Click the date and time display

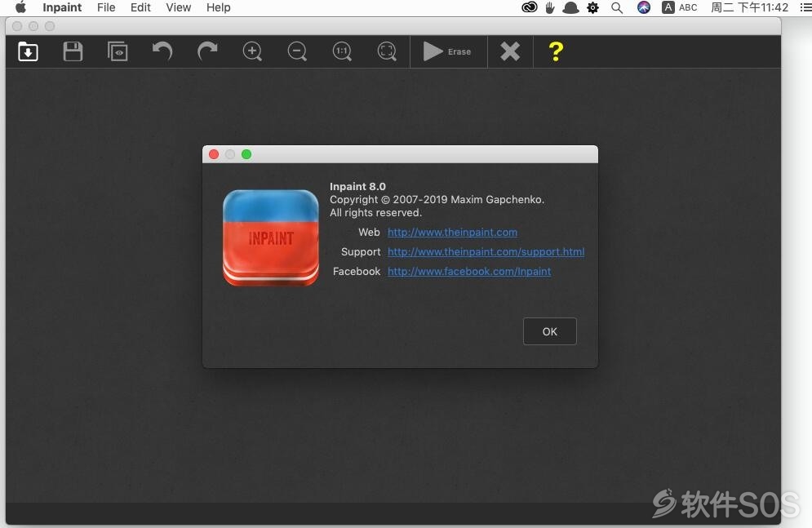click(749, 7)
